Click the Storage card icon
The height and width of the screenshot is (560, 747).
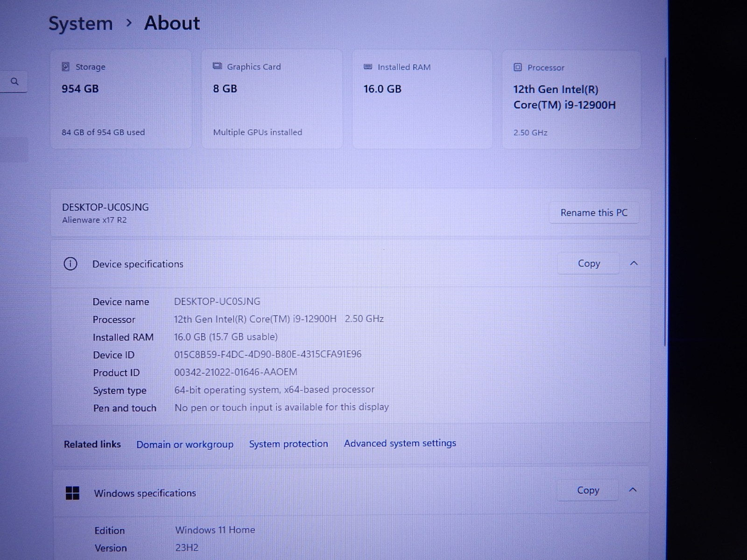pos(66,67)
